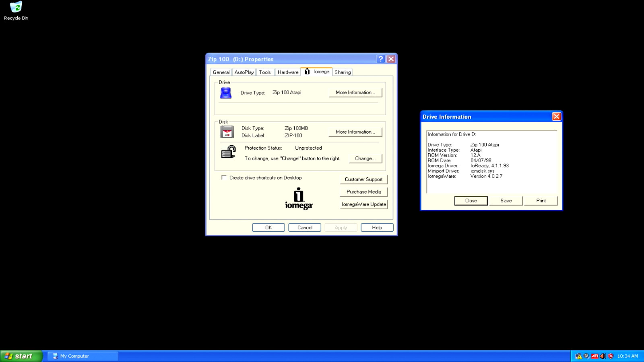This screenshot has height=362, width=644.
Task: Click the red security shield tray icon
Action: (611, 356)
